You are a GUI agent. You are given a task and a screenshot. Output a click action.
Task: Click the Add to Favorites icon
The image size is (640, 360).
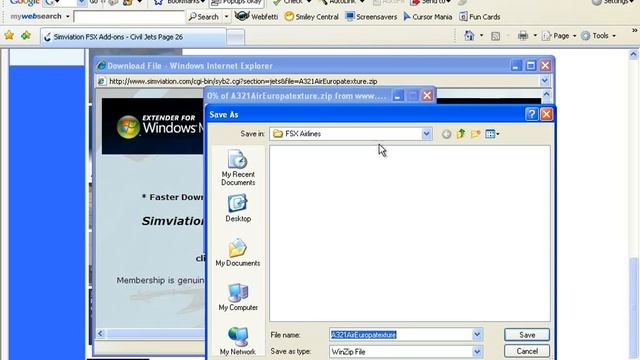pos(26,36)
